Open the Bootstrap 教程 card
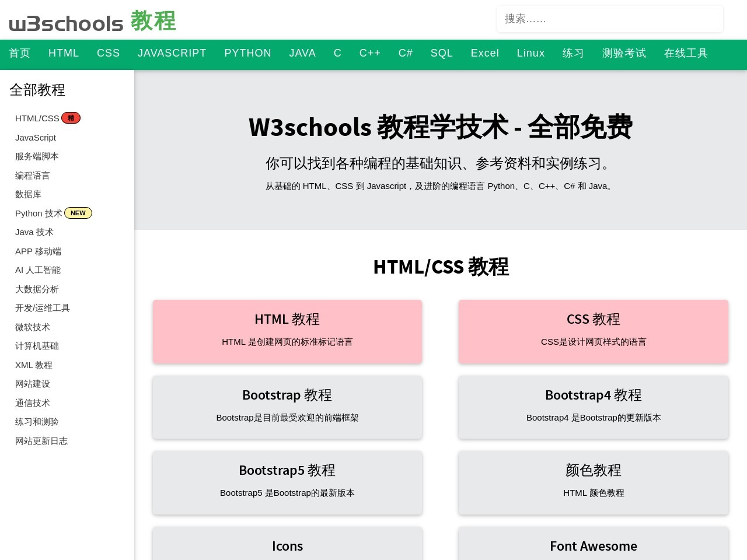747x560 pixels. (287, 407)
